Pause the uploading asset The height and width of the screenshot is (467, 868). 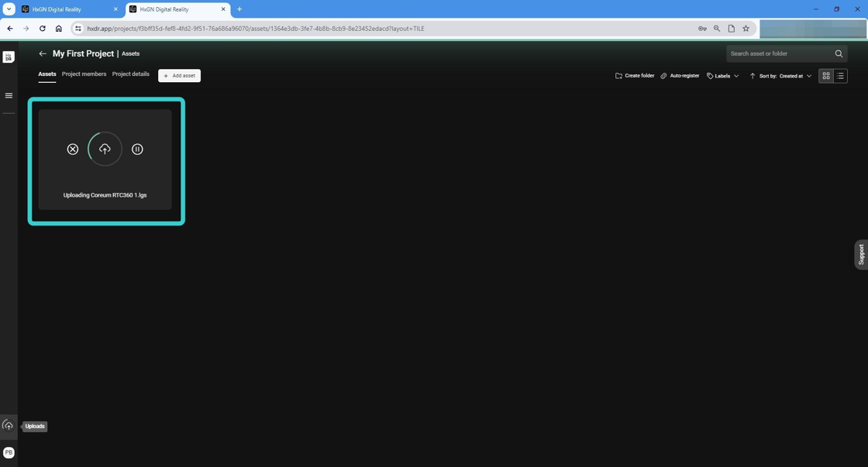(137, 149)
